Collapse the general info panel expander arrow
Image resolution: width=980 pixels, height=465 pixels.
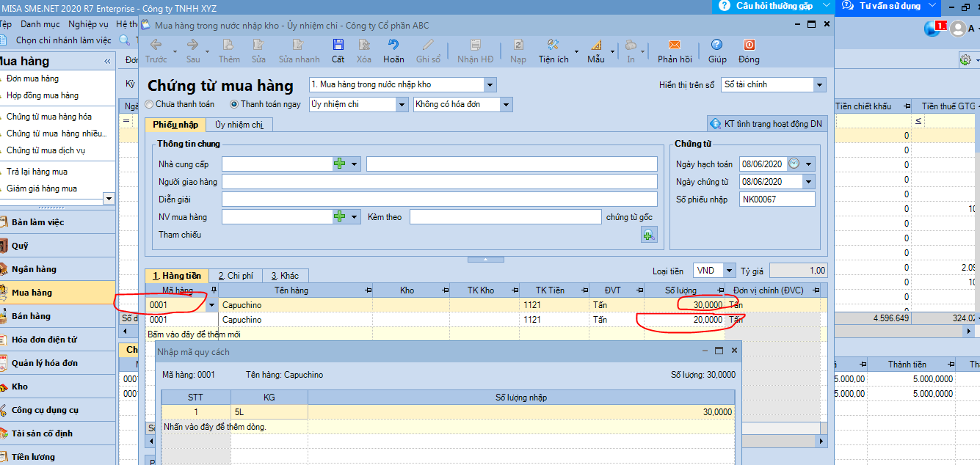click(x=485, y=259)
